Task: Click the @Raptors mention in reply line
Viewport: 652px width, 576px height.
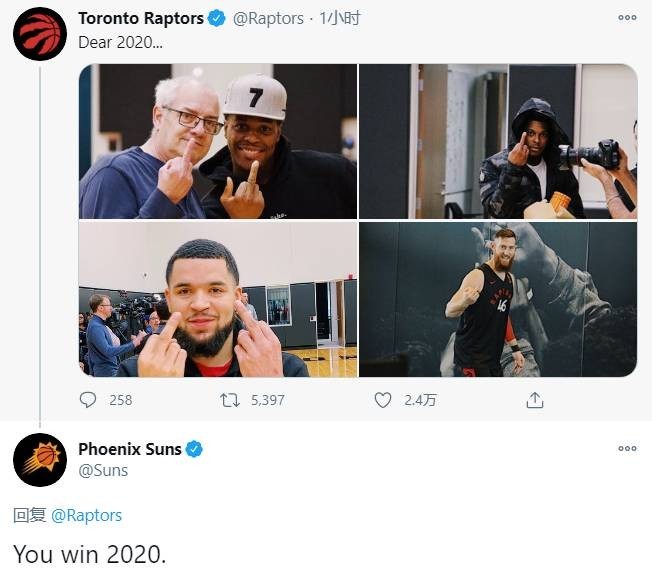Action: [86, 515]
